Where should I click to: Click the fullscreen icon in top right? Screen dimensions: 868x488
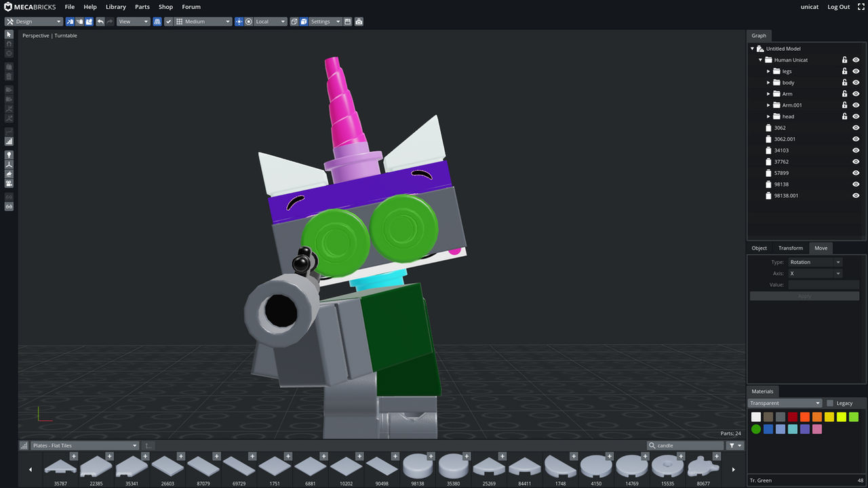click(x=861, y=7)
